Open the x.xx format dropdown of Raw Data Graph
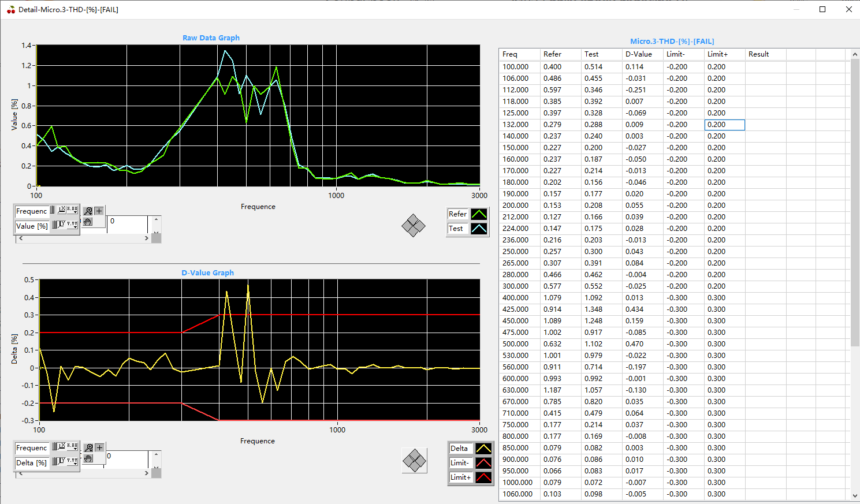This screenshot has width=860, height=504. pyautogui.click(x=72, y=210)
